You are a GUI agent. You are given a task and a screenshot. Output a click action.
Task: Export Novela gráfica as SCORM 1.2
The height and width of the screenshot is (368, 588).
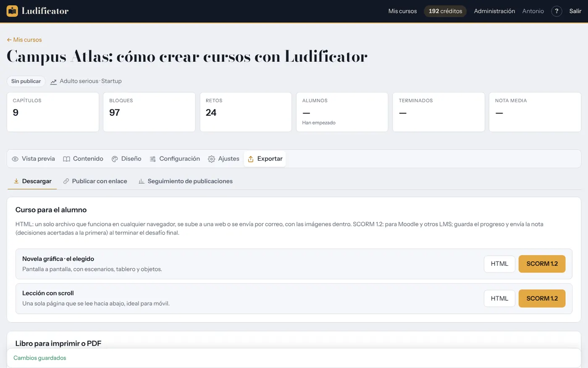point(542,264)
